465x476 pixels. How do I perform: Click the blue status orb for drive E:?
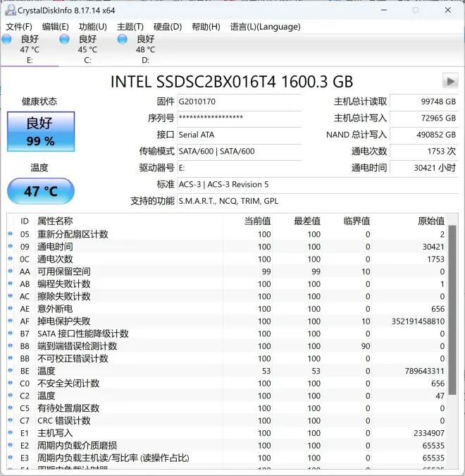pyautogui.click(x=6, y=39)
